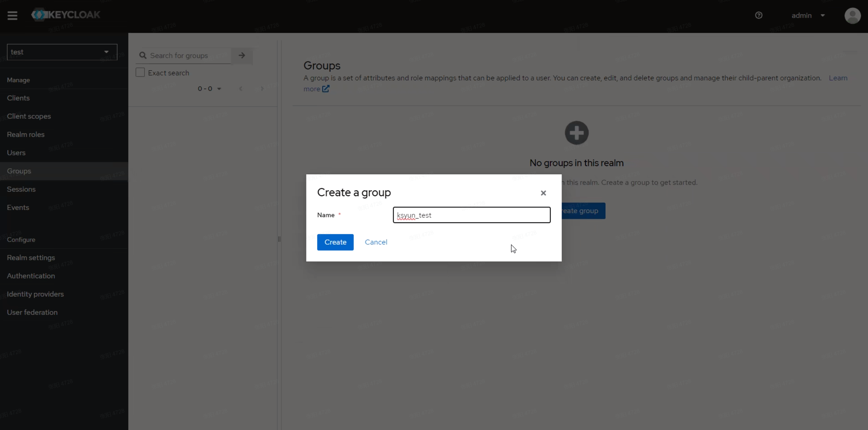
Task: Close the Create a group dialog
Action: (x=543, y=193)
